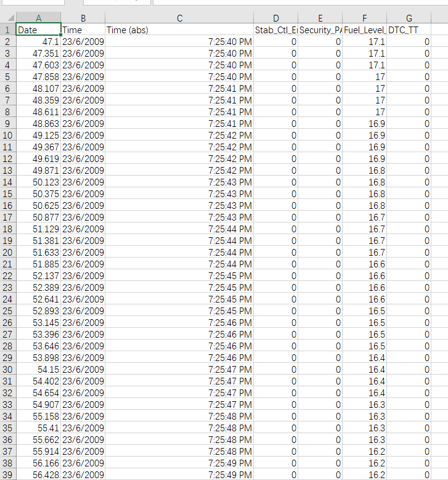Click cell with value 48.863
This screenshot has height=480, width=448.
(x=38, y=123)
